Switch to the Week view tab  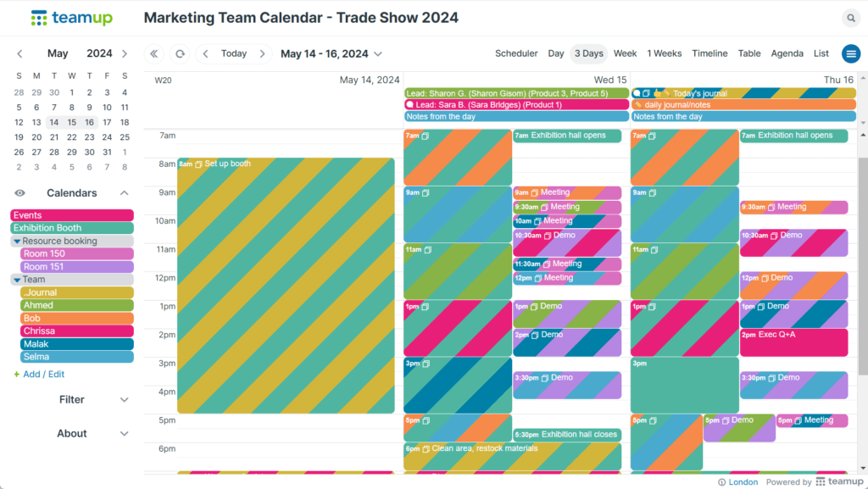pyautogui.click(x=625, y=53)
